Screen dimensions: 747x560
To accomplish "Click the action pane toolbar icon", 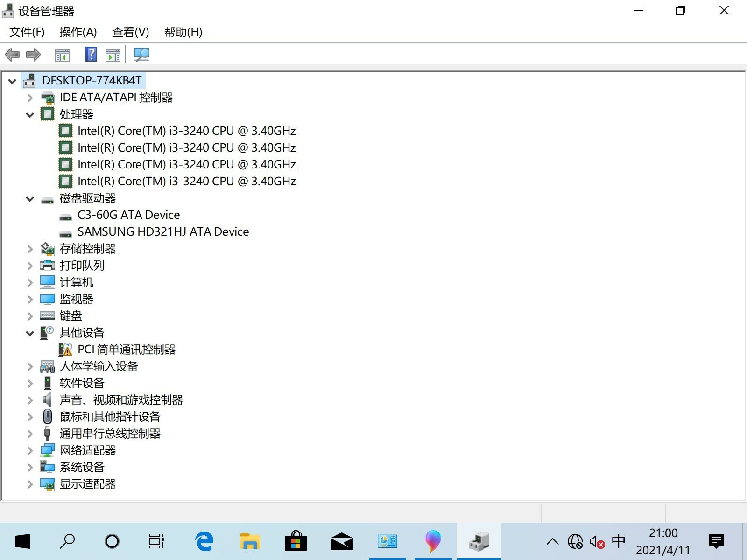I will coord(113,55).
